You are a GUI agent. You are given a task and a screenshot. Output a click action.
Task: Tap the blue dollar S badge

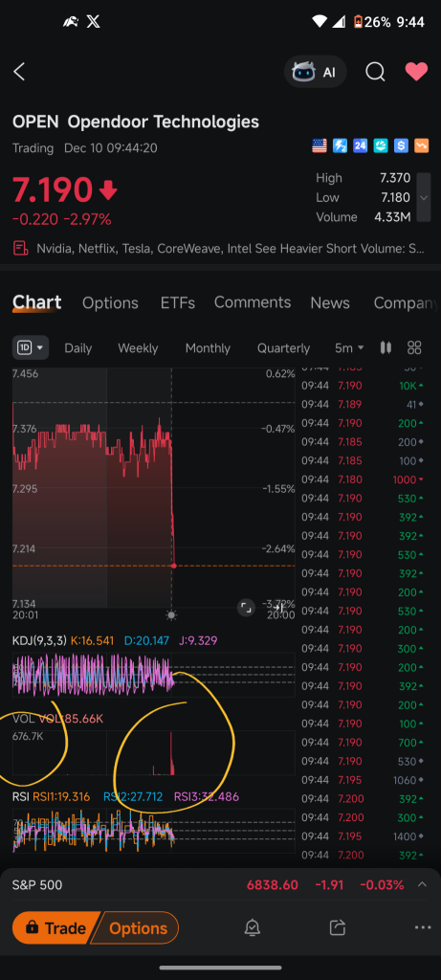tap(401, 145)
